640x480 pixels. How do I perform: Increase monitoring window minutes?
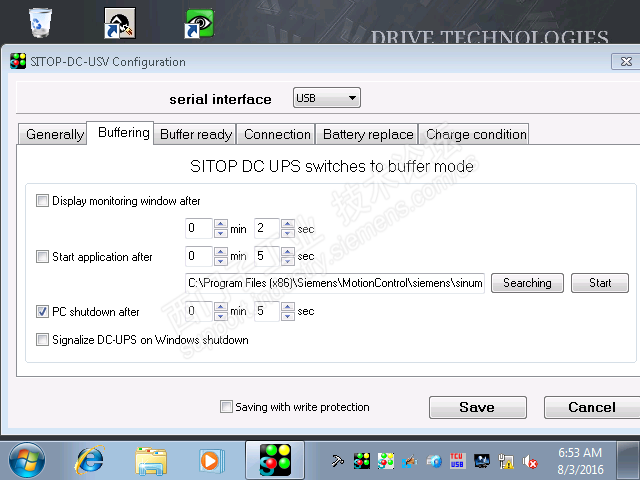(x=220, y=224)
